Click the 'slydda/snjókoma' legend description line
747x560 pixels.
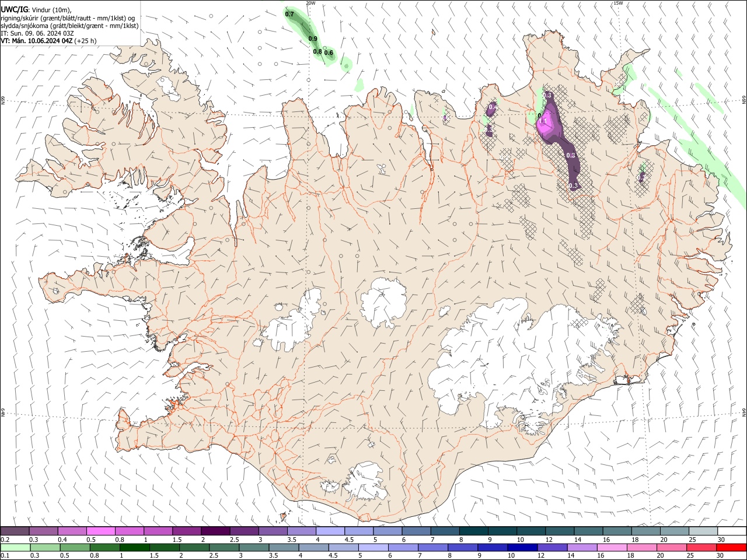click(x=69, y=26)
